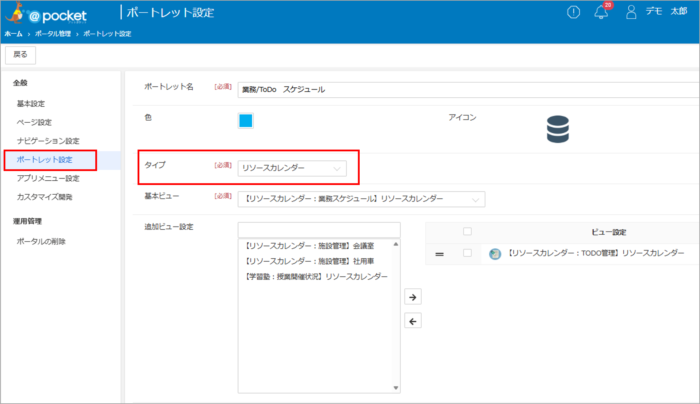Image resolution: width=700 pixels, height=404 pixels.
Task: Click the 追加ビュー設定 search field
Action: pos(319,230)
